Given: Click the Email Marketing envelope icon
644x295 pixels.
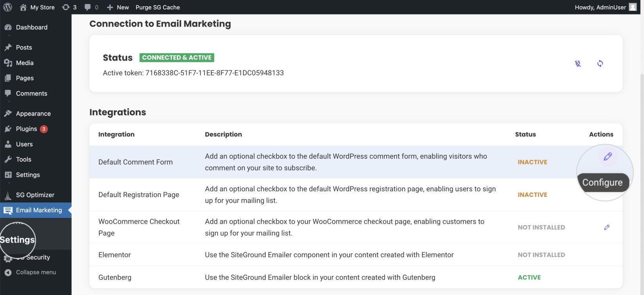Looking at the screenshot, I should [x=8, y=210].
